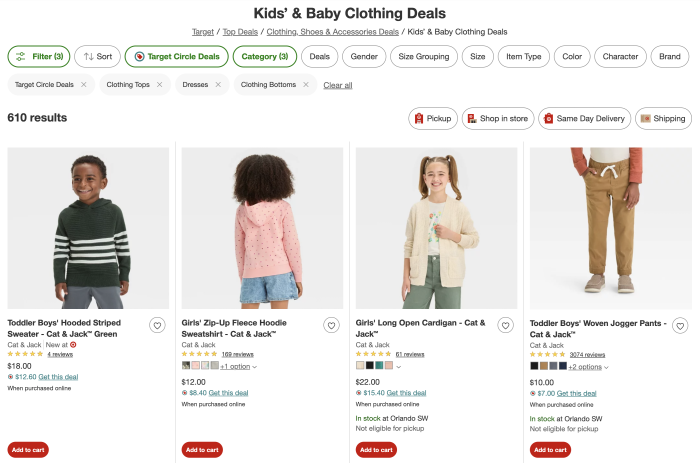
Task: Expand +2 options for Woven Jogger Pants
Action: [588, 367]
